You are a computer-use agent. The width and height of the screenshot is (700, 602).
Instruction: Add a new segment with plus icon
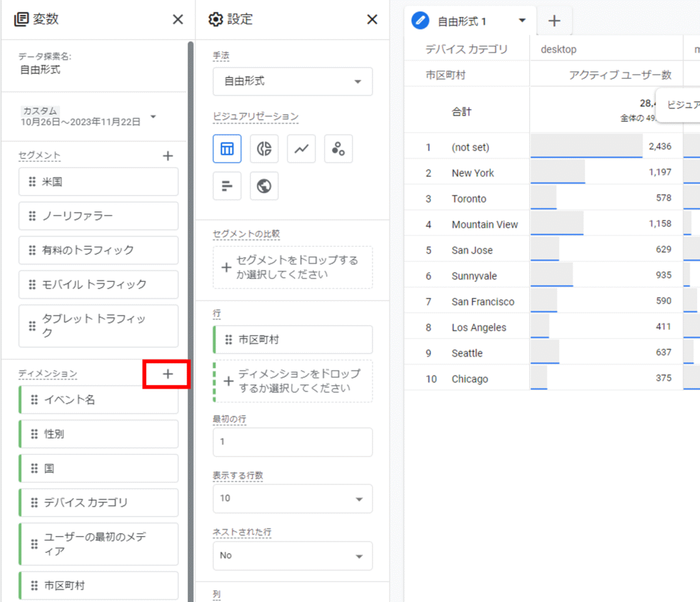pyautogui.click(x=167, y=156)
